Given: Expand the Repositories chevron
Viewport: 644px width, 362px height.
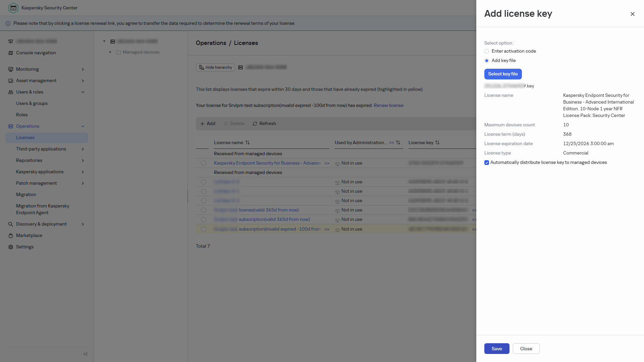Looking at the screenshot, I should tap(83, 161).
